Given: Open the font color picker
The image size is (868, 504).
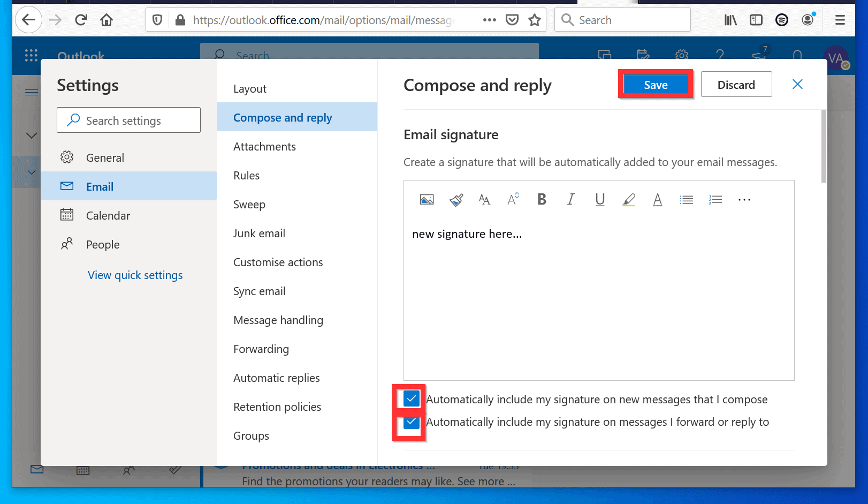Looking at the screenshot, I should click(658, 199).
